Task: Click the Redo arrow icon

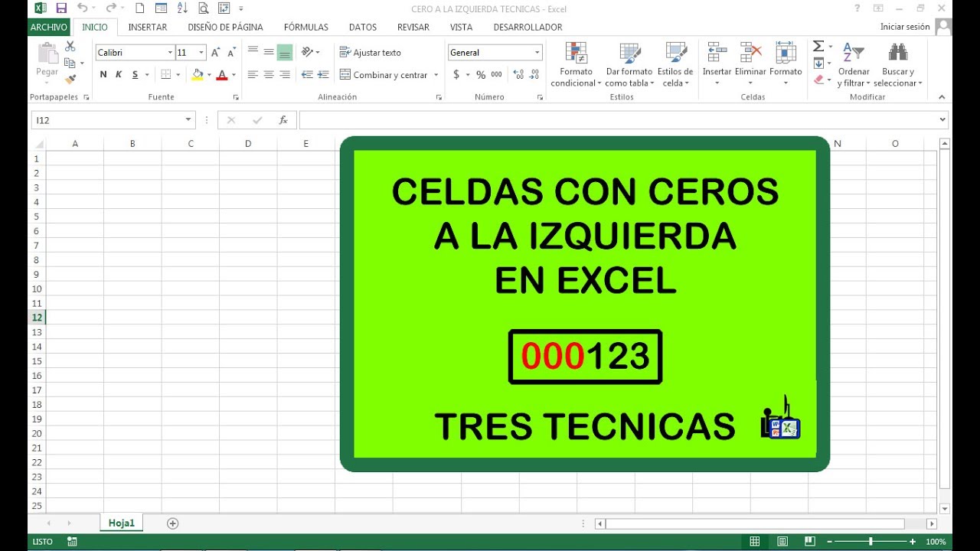Action: pyautogui.click(x=111, y=8)
